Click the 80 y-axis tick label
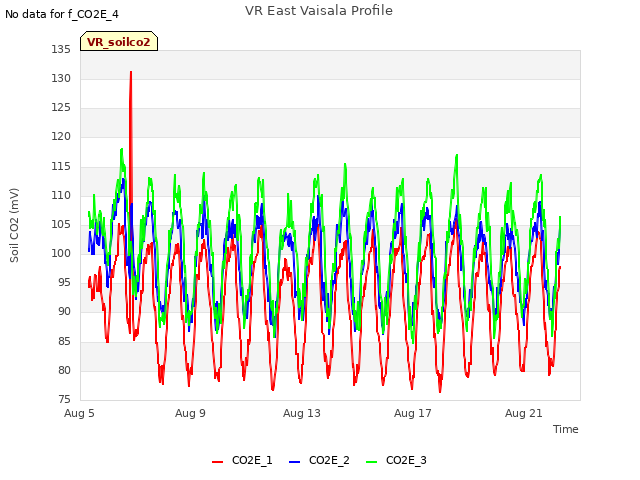The image size is (640, 480). [x=64, y=370]
